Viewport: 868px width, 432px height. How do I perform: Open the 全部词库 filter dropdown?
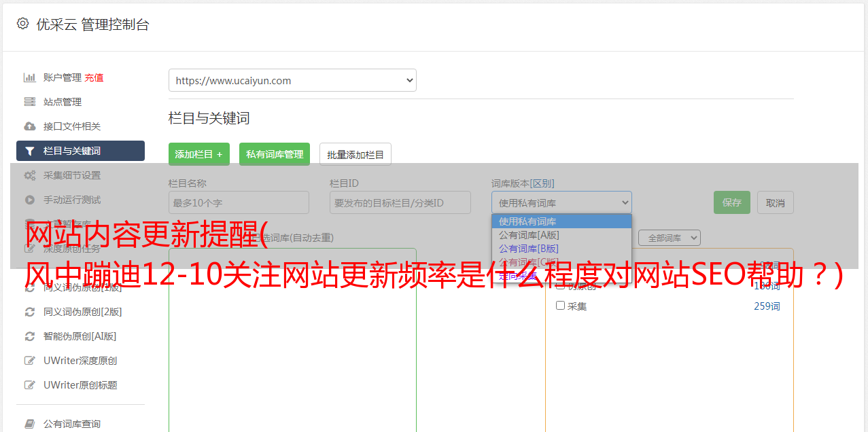[670, 238]
